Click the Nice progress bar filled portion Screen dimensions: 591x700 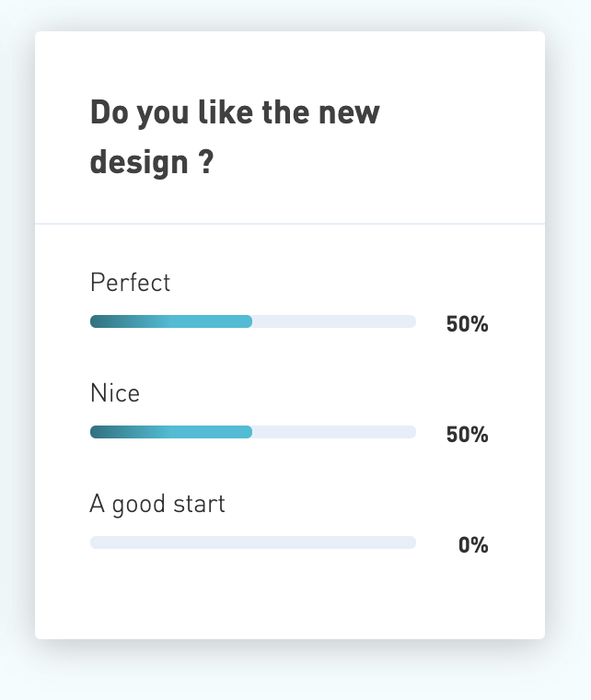pyautogui.click(x=171, y=432)
